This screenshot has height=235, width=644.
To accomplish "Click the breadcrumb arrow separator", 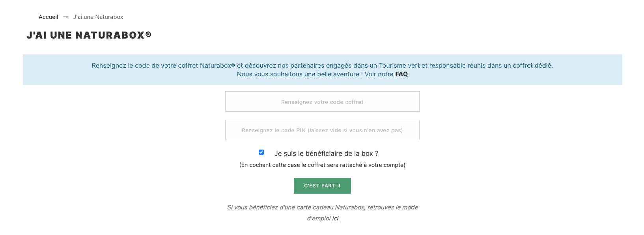I will point(65,17).
